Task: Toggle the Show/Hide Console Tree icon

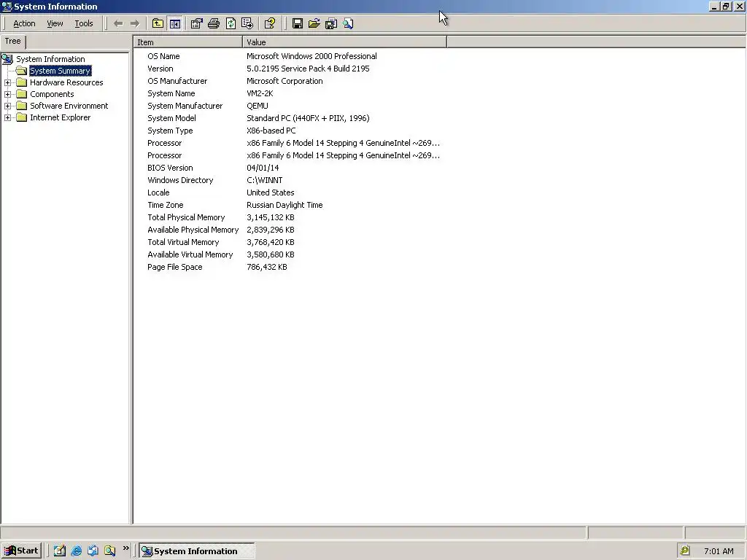Action: (175, 23)
